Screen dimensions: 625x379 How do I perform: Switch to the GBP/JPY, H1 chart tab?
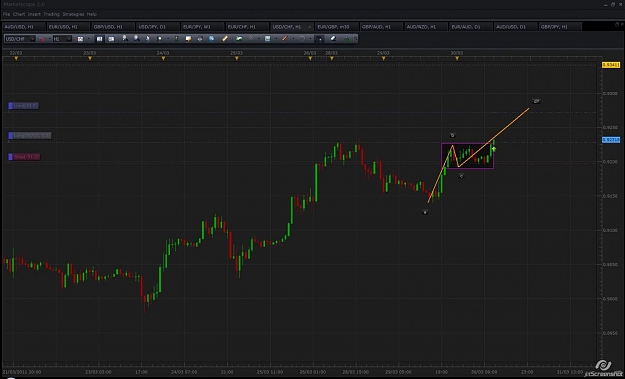(x=559, y=27)
